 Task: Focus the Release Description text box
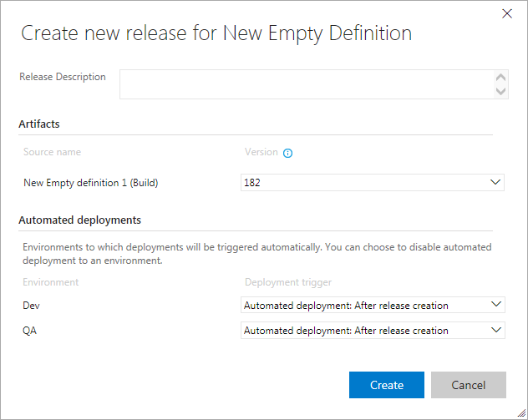click(306, 84)
